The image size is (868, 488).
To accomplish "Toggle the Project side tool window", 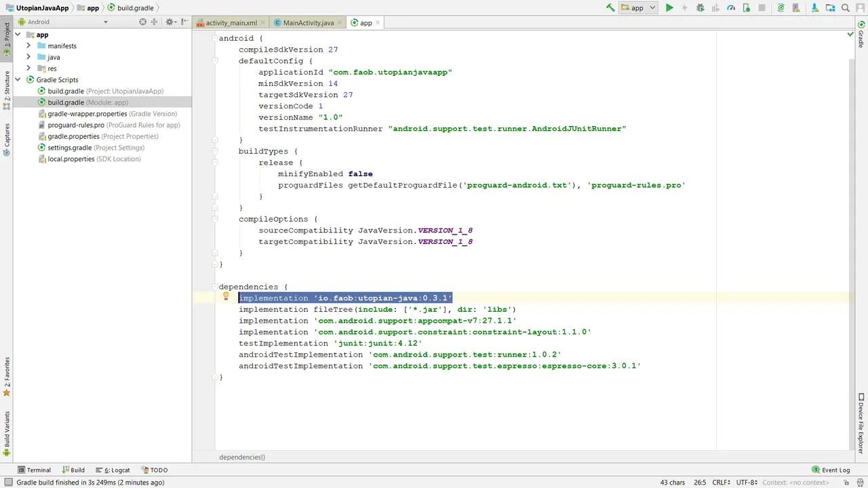I will pyautogui.click(x=6, y=39).
